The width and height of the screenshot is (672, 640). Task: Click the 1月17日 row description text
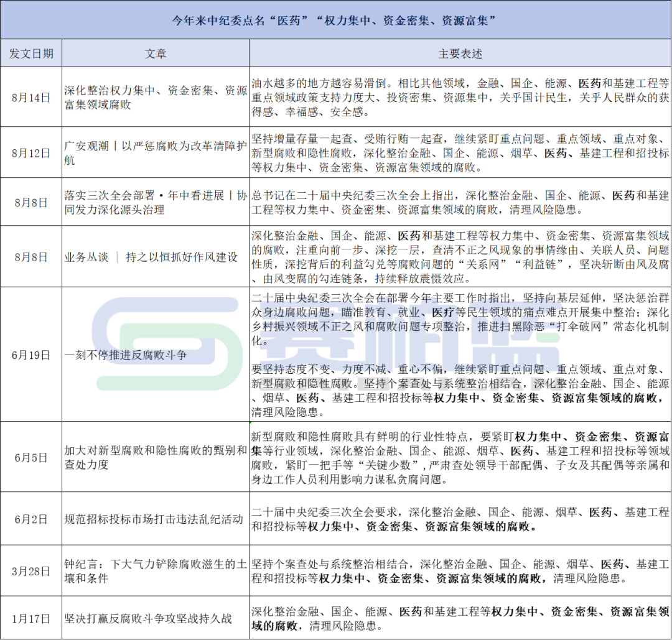pos(460,619)
